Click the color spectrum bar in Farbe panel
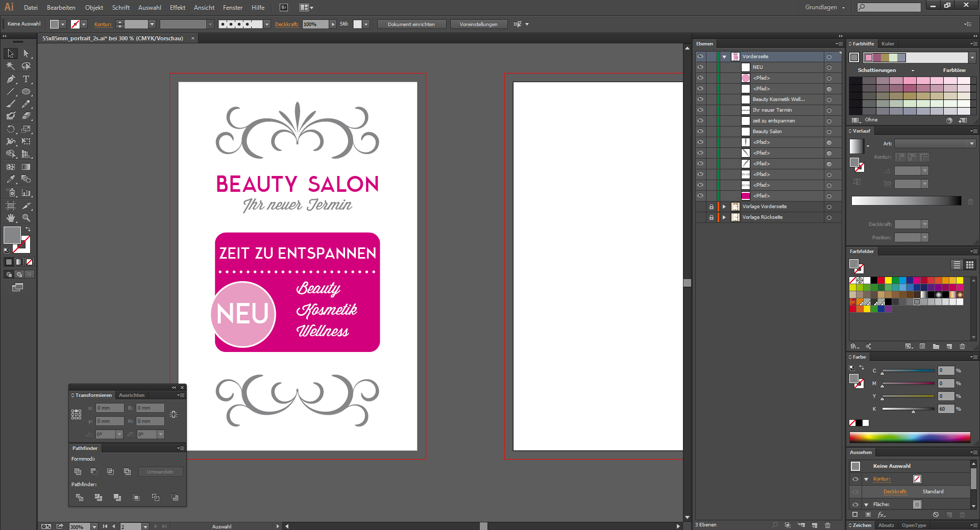This screenshot has width=980, height=530. pos(910,437)
